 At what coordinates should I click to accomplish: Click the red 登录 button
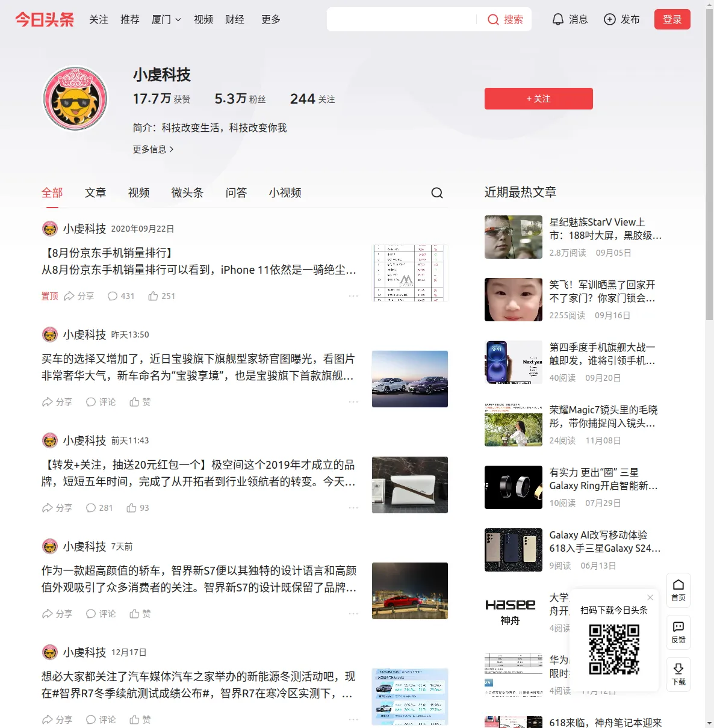pyautogui.click(x=672, y=20)
